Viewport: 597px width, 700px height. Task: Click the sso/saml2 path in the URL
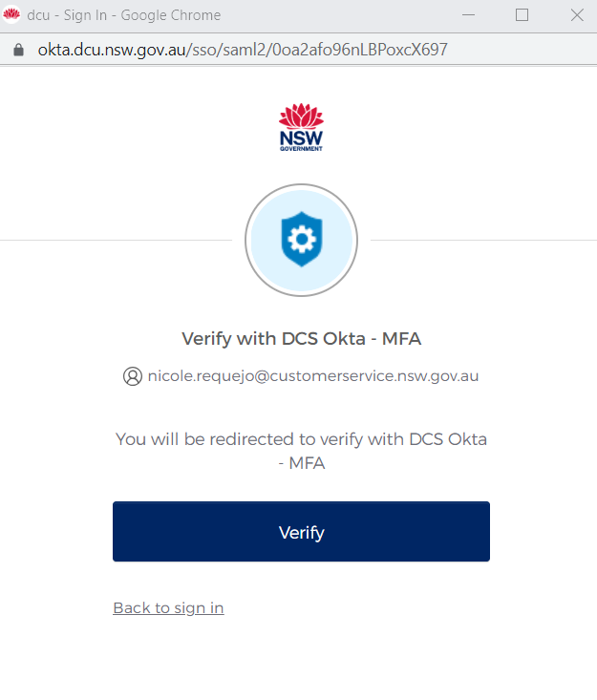click(x=229, y=50)
